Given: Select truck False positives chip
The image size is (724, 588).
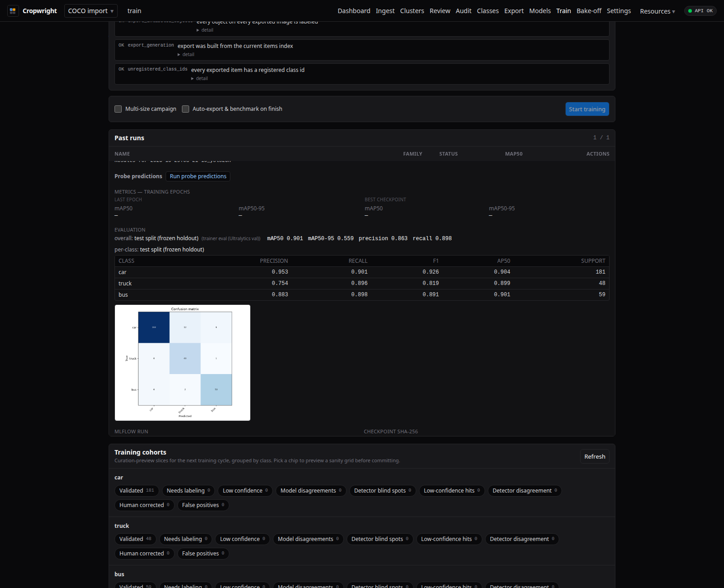Looking at the screenshot, I should [203, 554].
